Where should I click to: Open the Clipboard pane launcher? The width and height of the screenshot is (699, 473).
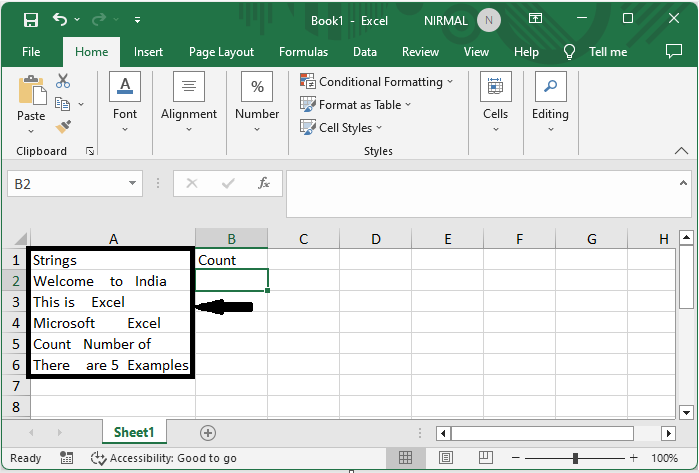coord(90,151)
